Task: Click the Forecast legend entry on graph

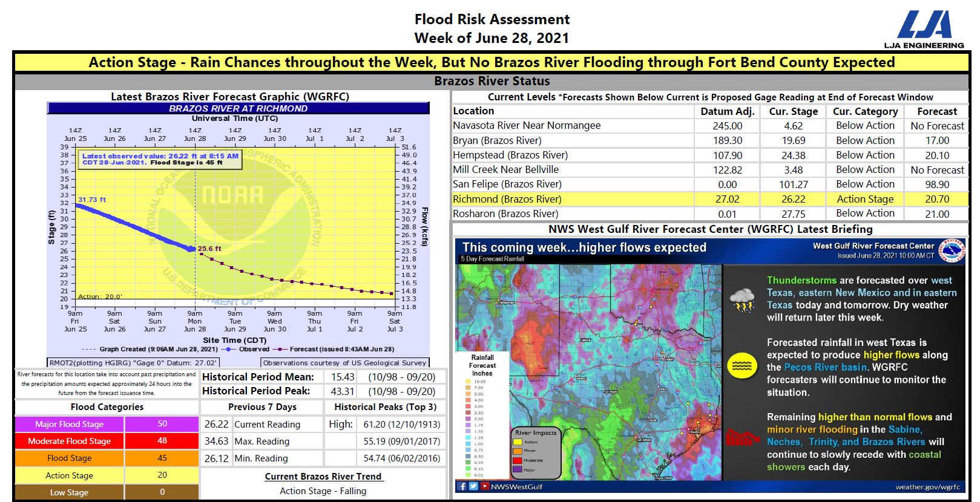Action: [334, 349]
